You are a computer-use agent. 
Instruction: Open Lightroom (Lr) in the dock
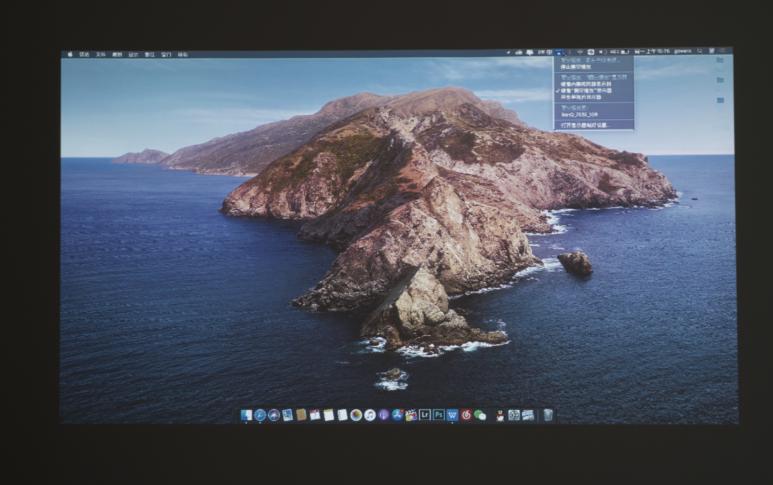point(425,415)
